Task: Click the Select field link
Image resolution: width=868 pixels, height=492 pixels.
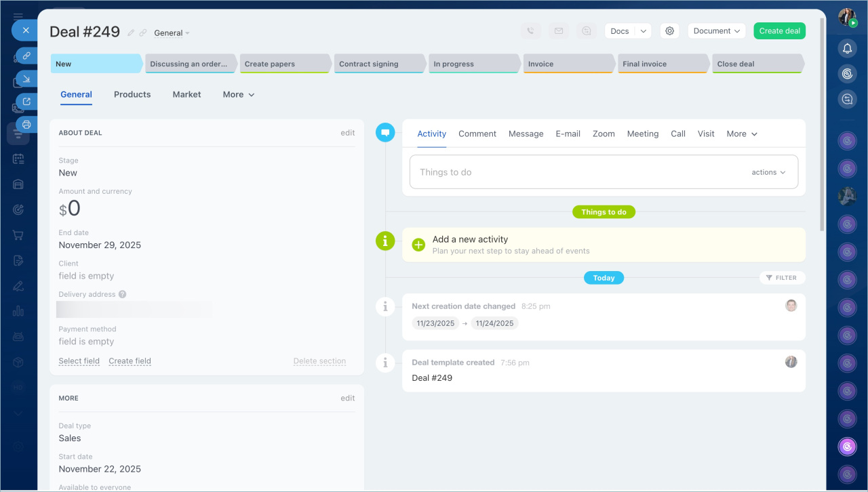Action: (79, 361)
